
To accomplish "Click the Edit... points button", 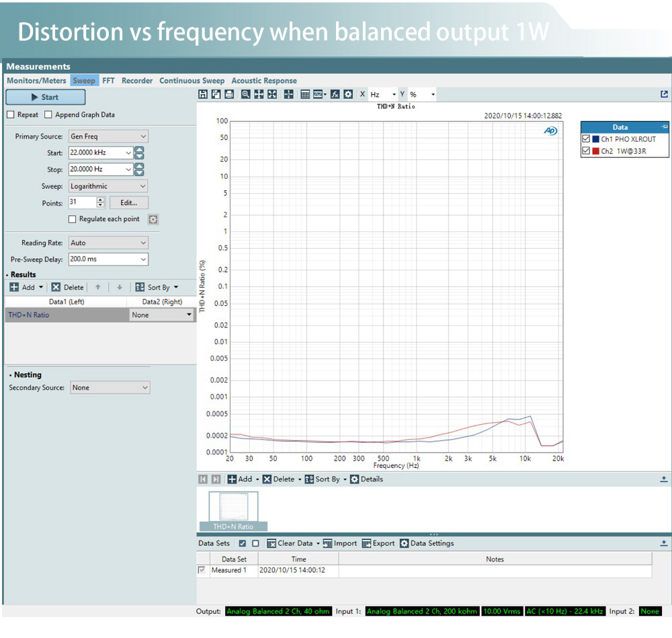I will [x=128, y=202].
